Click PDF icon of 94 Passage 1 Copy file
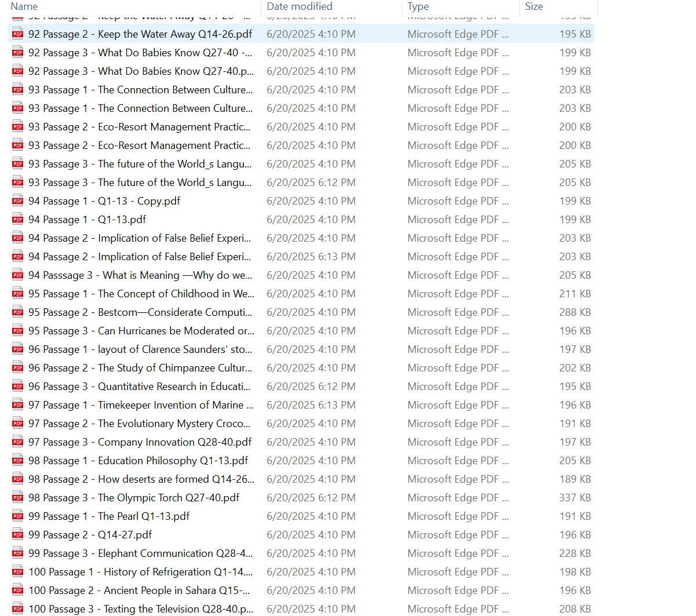Image resolution: width=696 pixels, height=616 pixels. coord(18,201)
